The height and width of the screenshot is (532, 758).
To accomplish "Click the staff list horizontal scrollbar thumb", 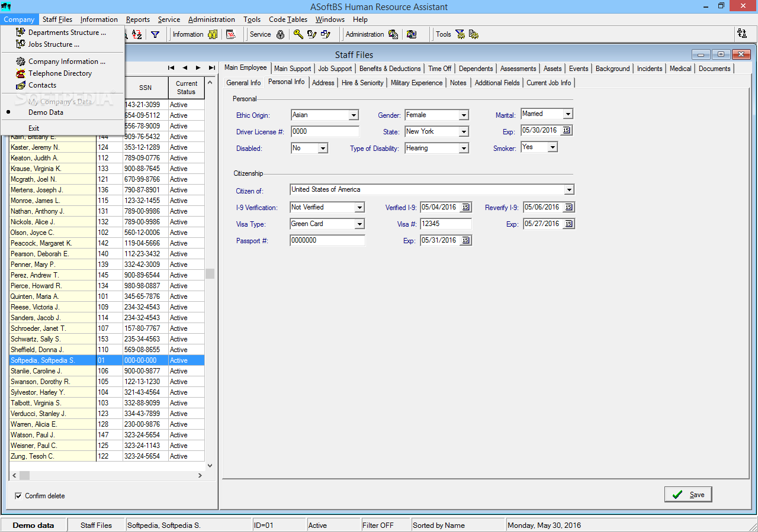I will [24, 475].
